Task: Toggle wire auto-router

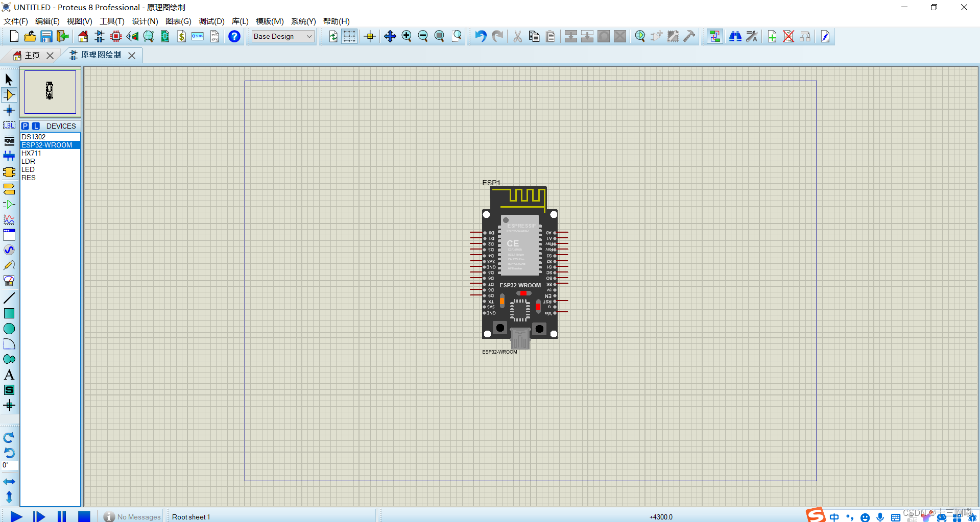Action: click(715, 36)
